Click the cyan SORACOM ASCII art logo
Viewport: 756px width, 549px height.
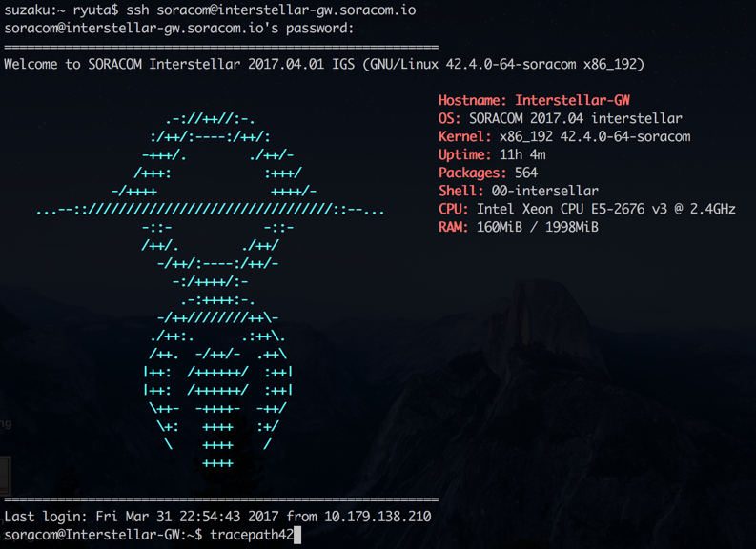(211, 291)
